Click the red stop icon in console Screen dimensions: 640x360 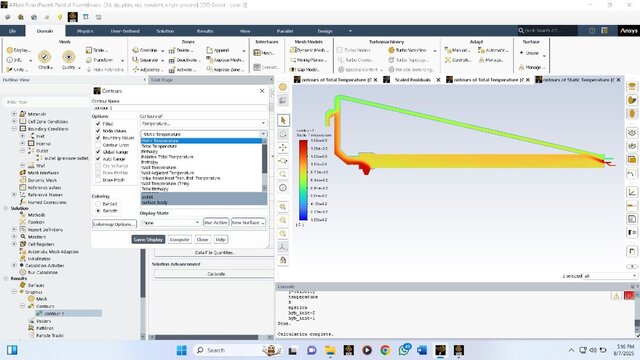pos(629,295)
